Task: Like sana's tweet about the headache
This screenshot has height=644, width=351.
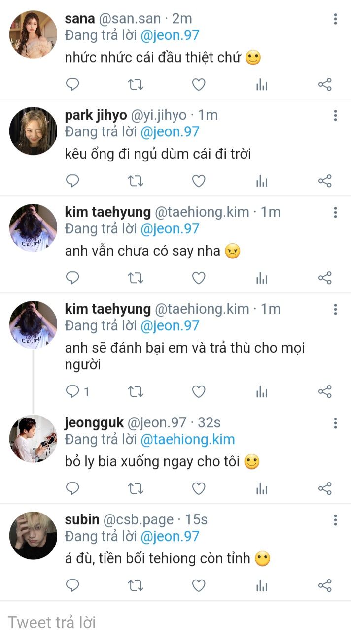Action: [199, 85]
